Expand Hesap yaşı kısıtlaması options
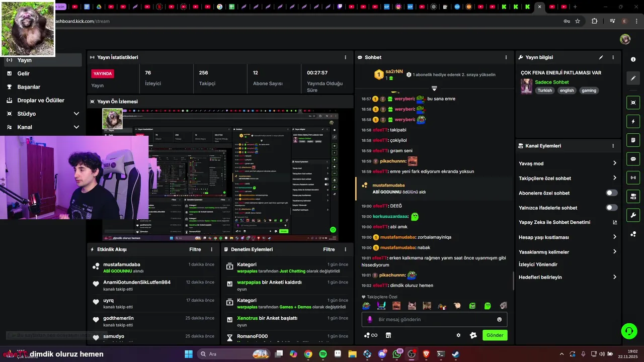This screenshot has width=644, height=362. 615,237
